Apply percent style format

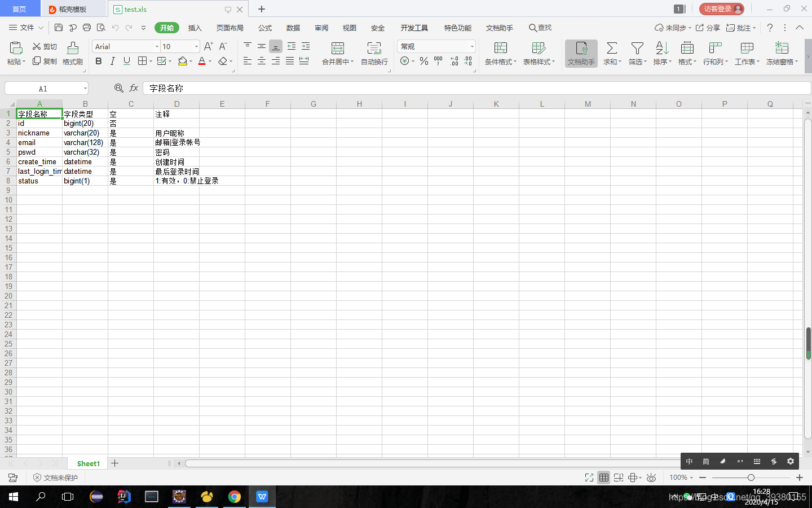[424, 61]
